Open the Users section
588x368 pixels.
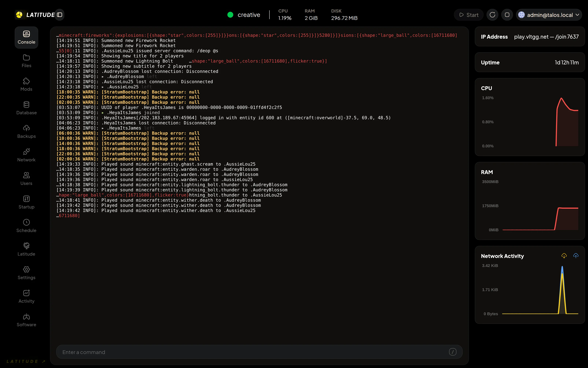(x=26, y=179)
